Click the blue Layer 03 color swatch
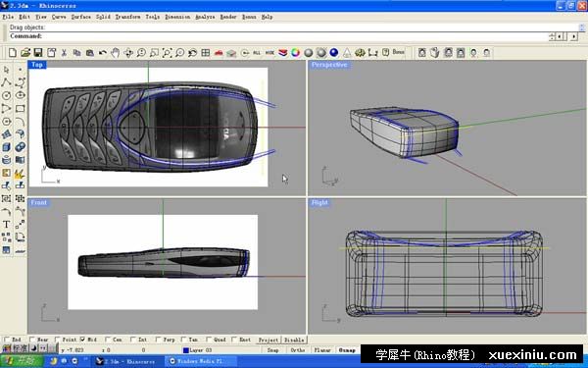588x368 pixels. tap(185, 350)
